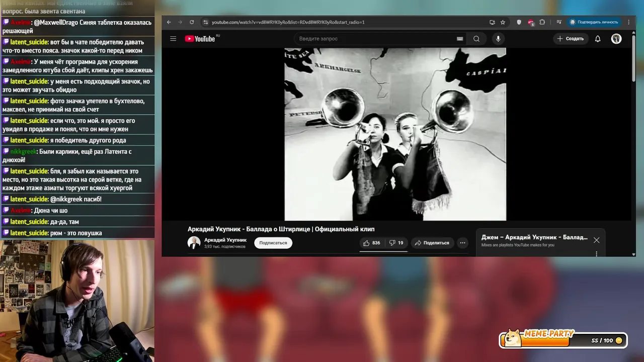
Task: Click the Создать button
Action: click(x=571, y=39)
